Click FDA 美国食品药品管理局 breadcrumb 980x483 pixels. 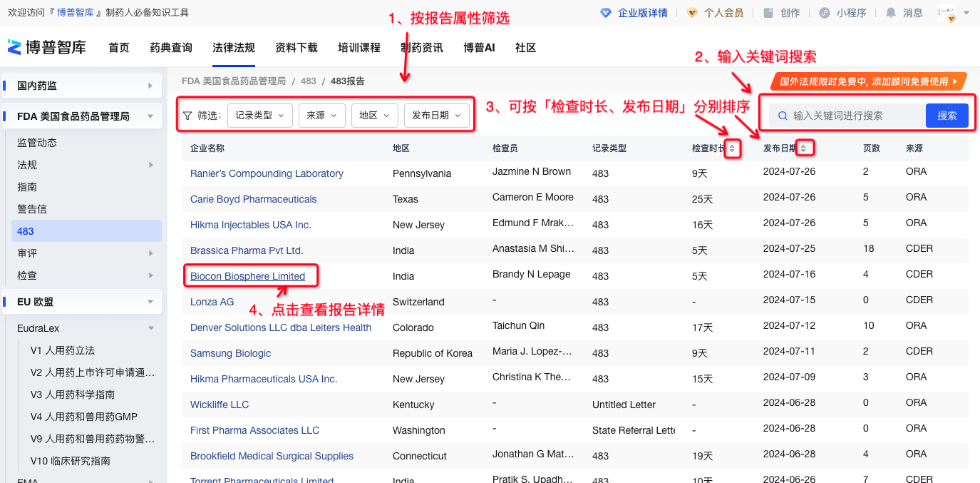(x=234, y=81)
